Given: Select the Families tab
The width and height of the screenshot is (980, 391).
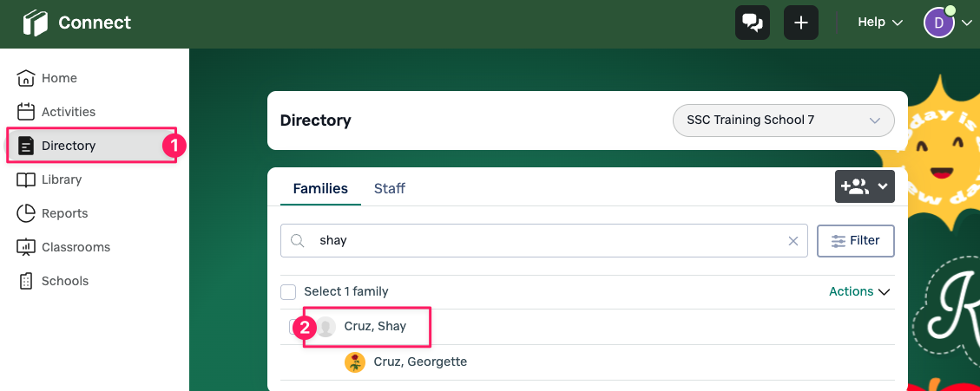Looking at the screenshot, I should (320, 188).
